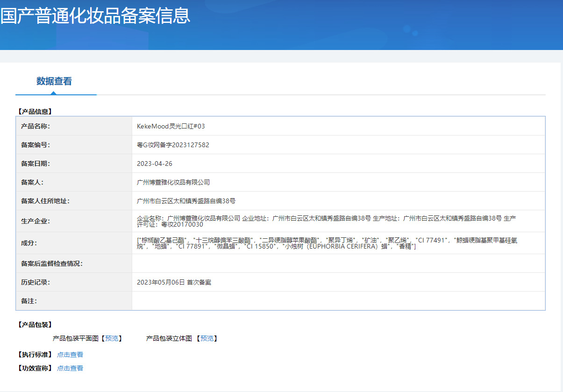
Task: Click the 生产企业 details text
Action: tap(326, 221)
